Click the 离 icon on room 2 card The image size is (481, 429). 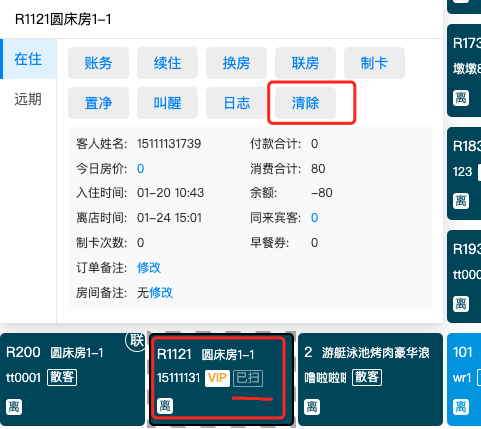click(x=312, y=407)
